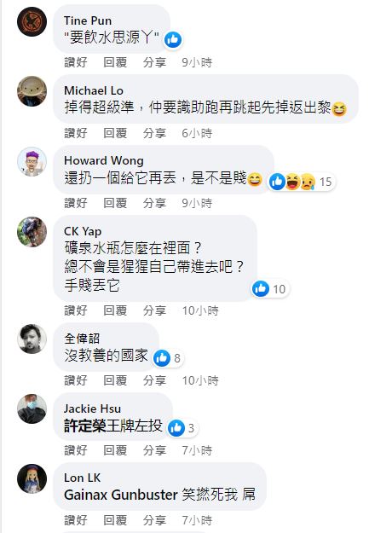
Task: View reactions on Howard Wong's comment
Action: [x=301, y=182]
